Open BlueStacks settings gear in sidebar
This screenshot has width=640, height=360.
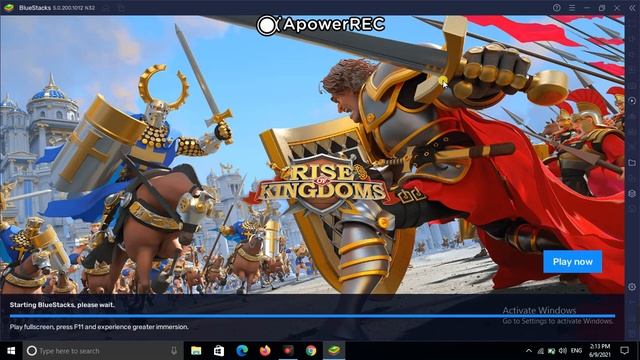point(632,287)
